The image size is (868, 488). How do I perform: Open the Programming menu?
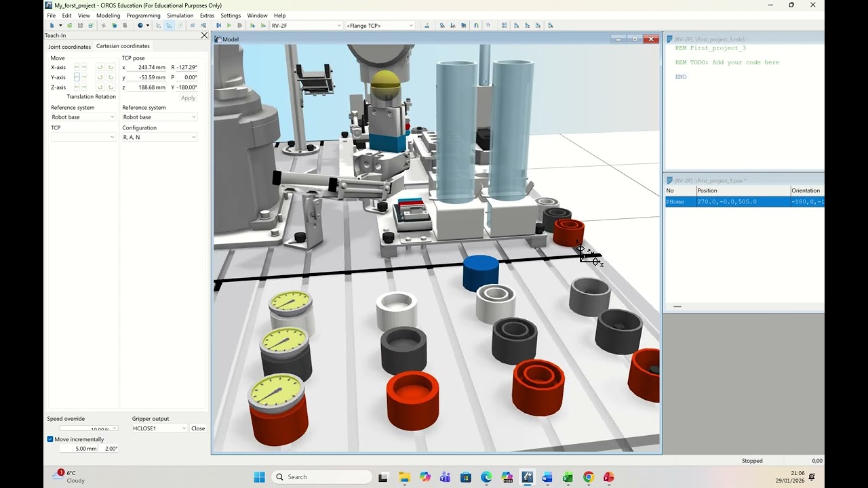pos(143,16)
